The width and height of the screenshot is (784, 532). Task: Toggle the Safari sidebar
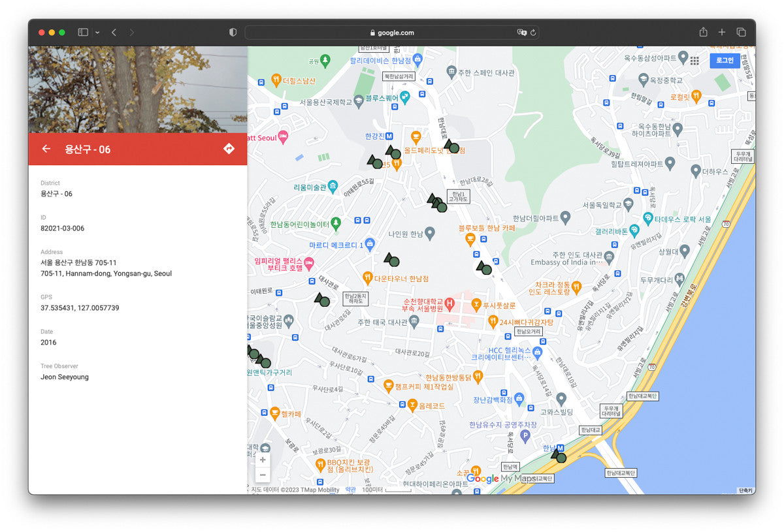coord(83,32)
